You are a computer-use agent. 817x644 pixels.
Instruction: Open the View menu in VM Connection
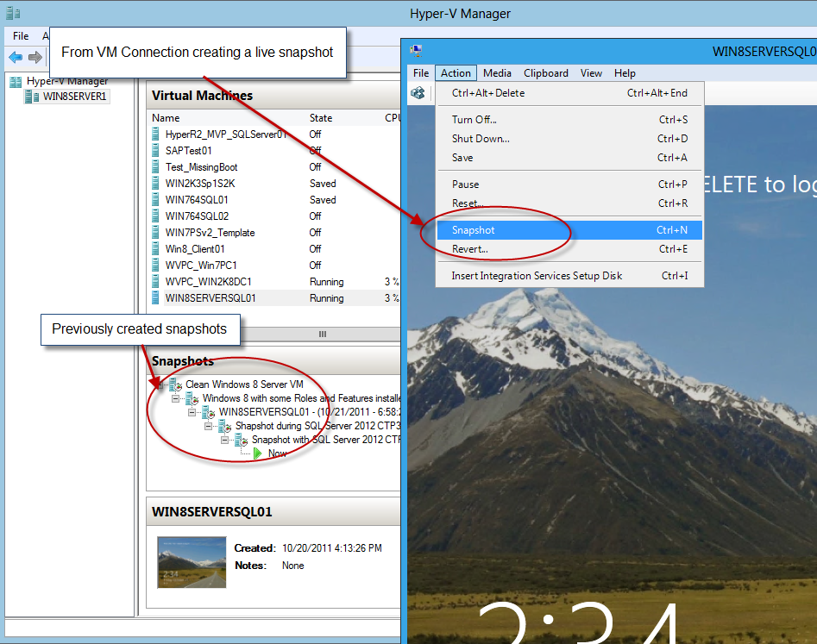click(591, 73)
